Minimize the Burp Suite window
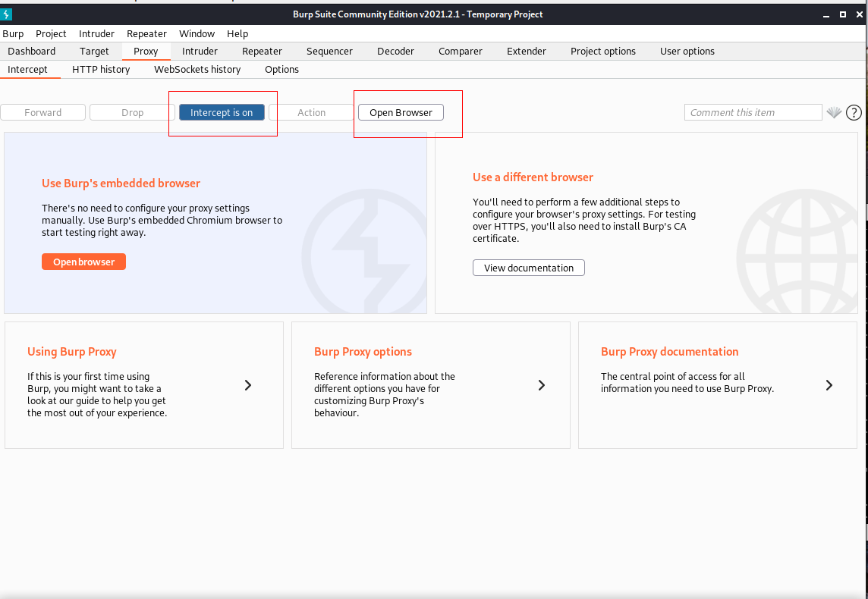Screen dimensions: 868x599 pos(826,15)
